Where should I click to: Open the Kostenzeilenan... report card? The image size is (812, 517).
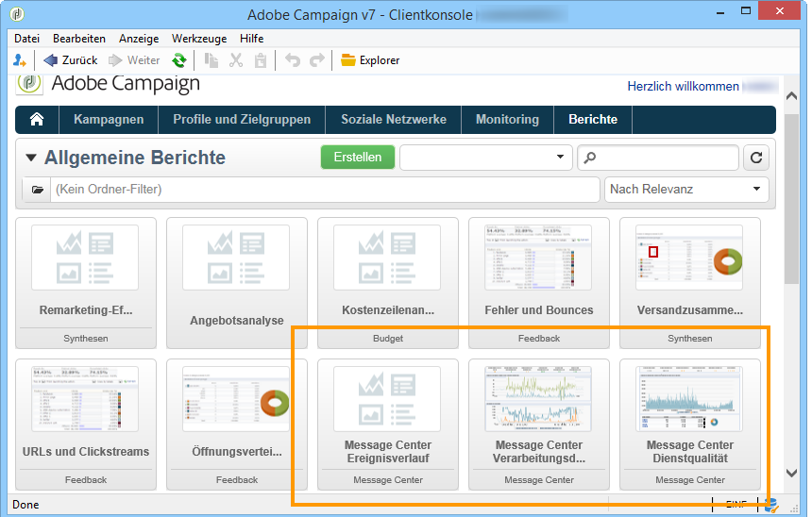388,283
